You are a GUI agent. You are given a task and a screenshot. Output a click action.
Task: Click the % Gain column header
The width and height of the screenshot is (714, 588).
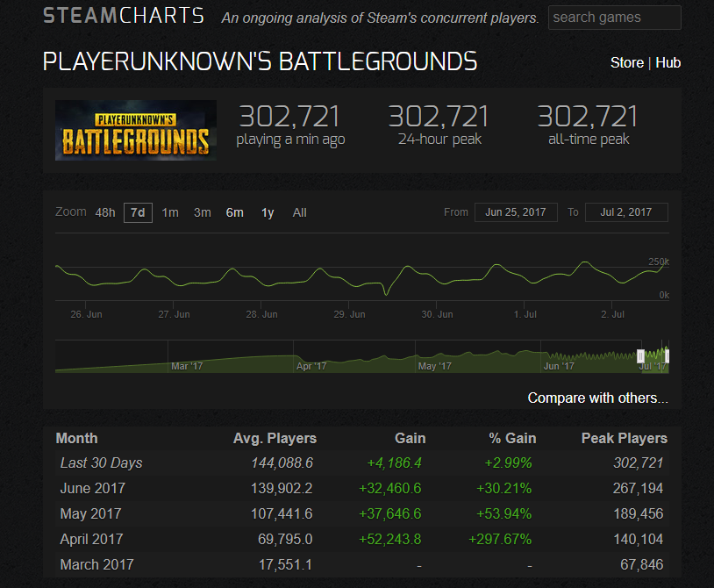tap(512, 438)
